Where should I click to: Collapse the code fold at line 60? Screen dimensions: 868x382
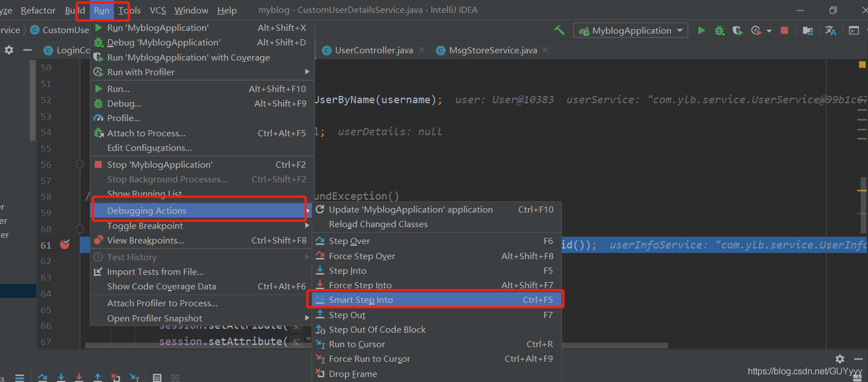click(80, 229)
